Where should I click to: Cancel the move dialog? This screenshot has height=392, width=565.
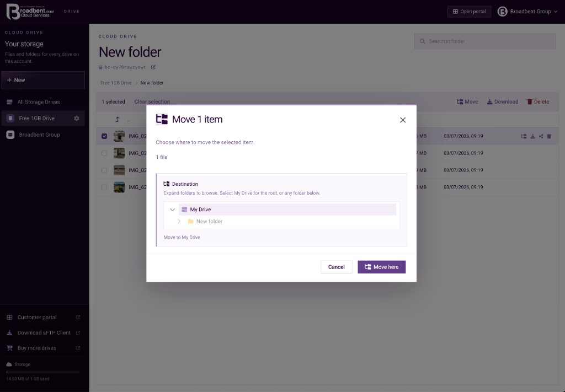pos(336,267)
